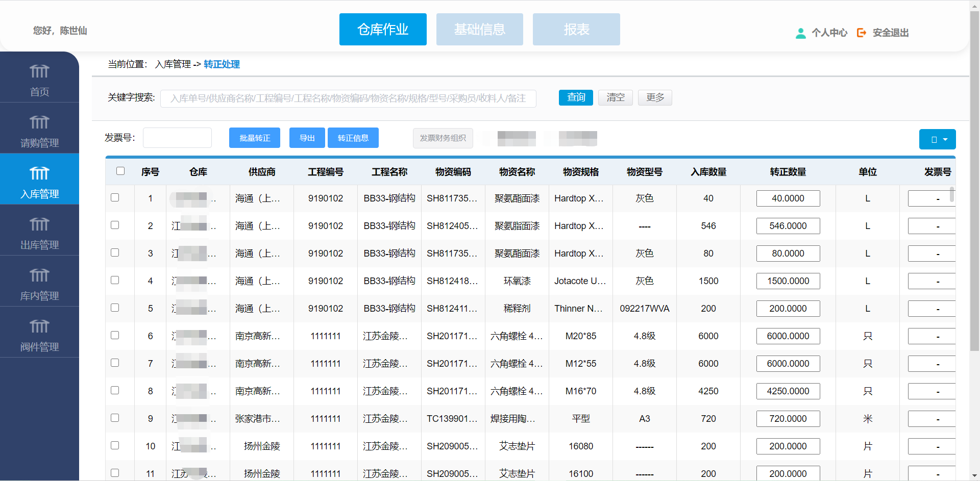Open 出库管理 from the sidebar

coord(39,224)
